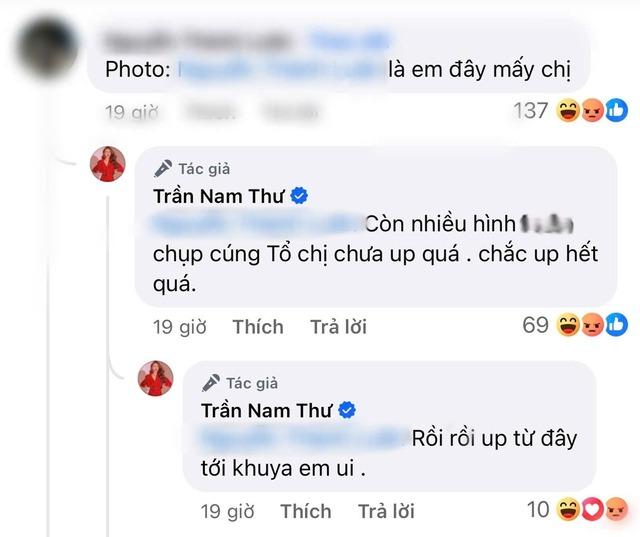Click the angry reaction icon beside 69

593,325
